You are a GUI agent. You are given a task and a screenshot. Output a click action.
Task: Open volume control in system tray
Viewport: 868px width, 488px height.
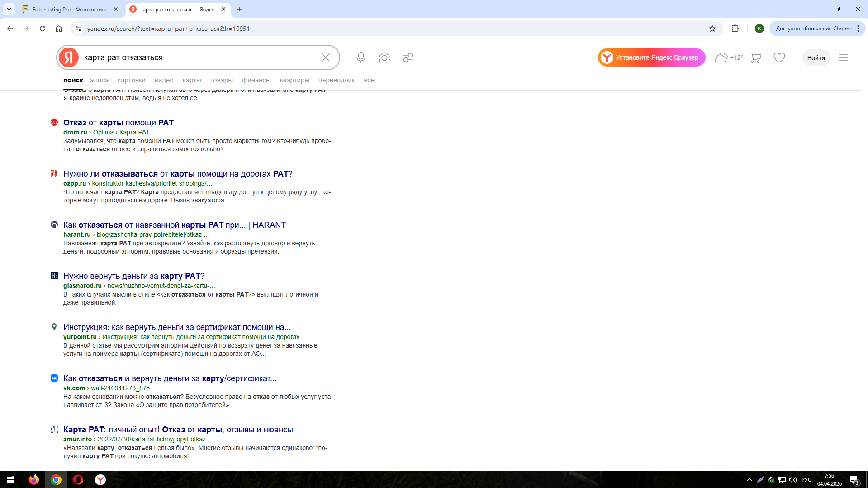793,480
